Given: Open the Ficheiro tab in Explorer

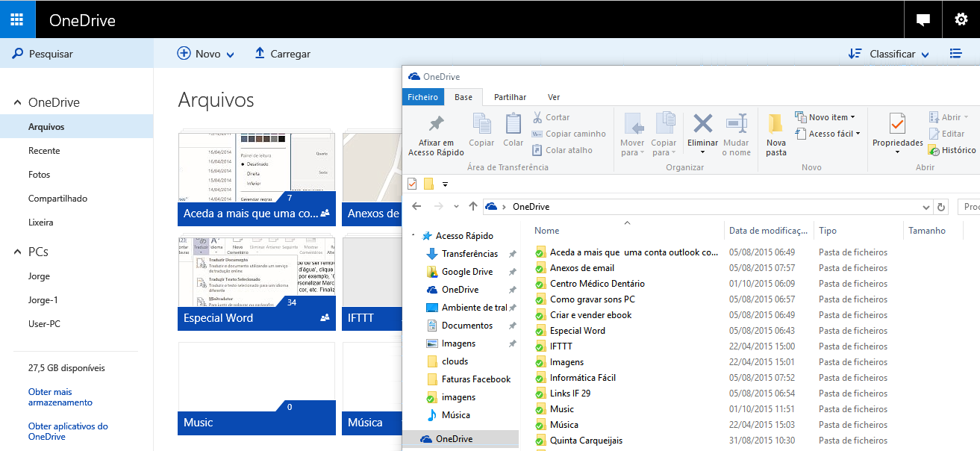Looking at the screenshot, I should 423,97.
